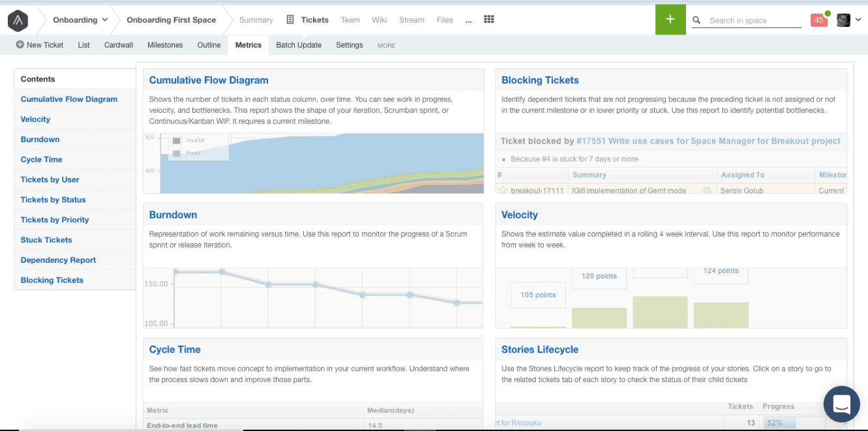This screenshot has width=868, height=431.
Task: Click the green plus create button
Action: (x=670, y=20)
